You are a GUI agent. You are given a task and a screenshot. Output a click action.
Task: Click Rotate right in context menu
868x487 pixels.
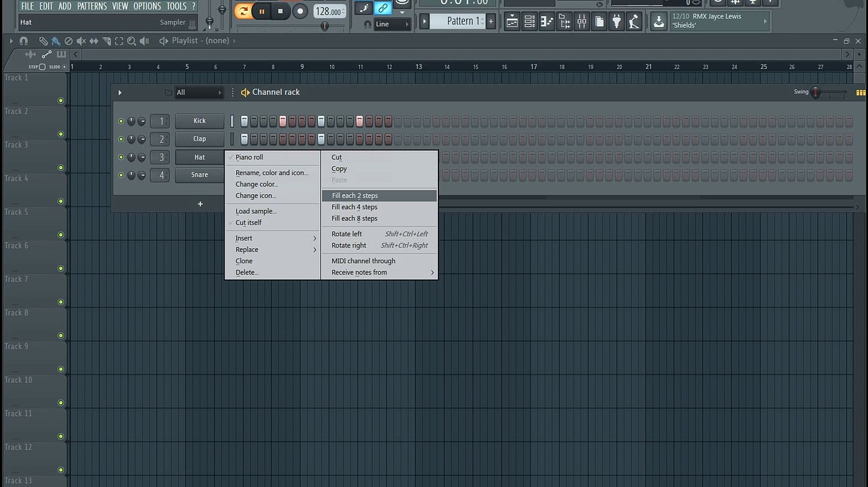coord(380,246)
